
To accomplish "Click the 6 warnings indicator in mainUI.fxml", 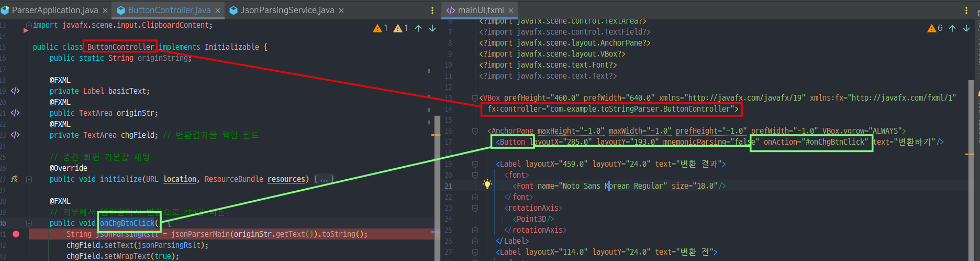I will pyautogui.click(x=935, y=28).
